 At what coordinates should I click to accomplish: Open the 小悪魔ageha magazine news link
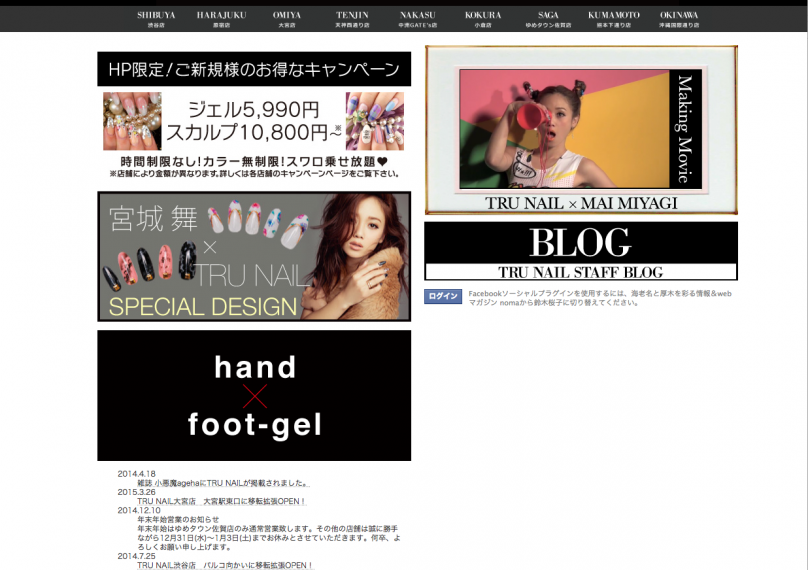pos(223,483)
